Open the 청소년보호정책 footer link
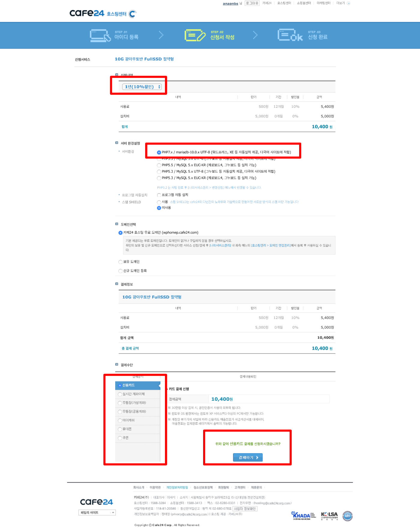The height and width of the screenshot is (528, 420). click(203, 487)
